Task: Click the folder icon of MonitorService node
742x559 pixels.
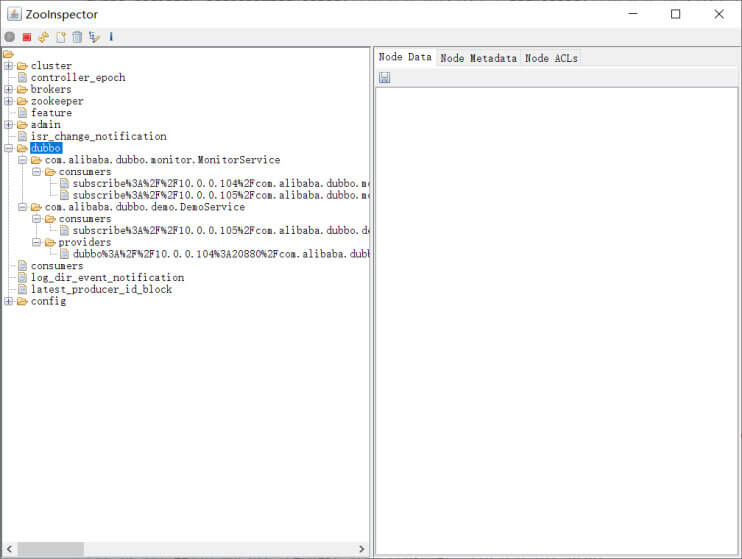Action: click(36, 160)
